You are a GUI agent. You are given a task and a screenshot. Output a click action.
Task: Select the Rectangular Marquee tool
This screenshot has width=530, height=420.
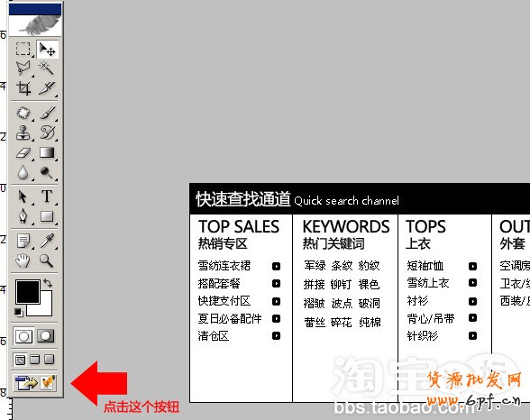[x=23, y=49]
